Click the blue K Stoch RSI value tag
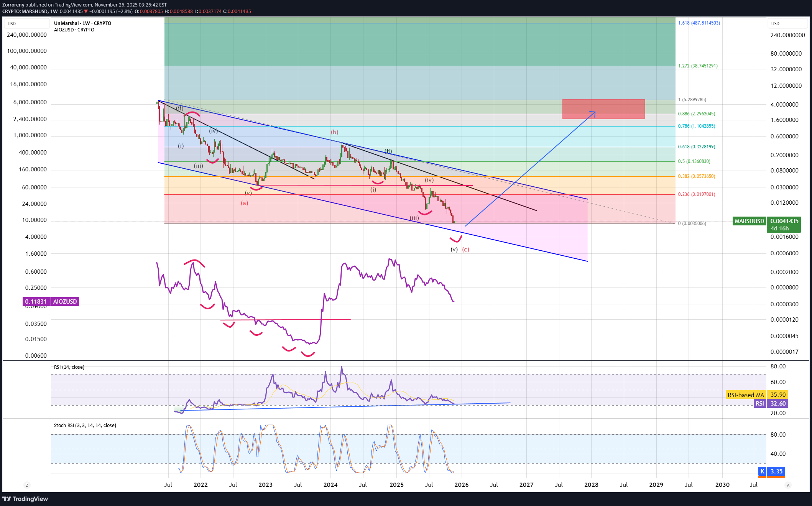 coord(771,472)
